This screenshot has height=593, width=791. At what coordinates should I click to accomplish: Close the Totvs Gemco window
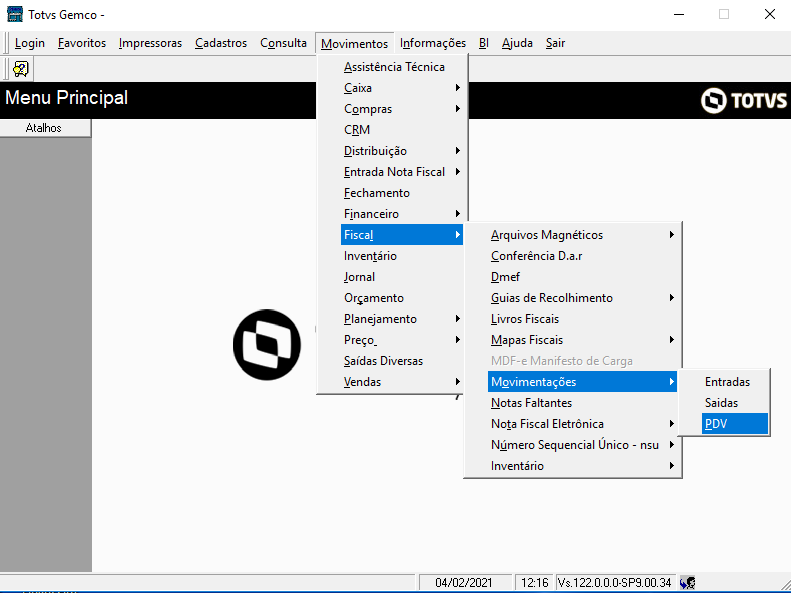(x=769, y=14)
